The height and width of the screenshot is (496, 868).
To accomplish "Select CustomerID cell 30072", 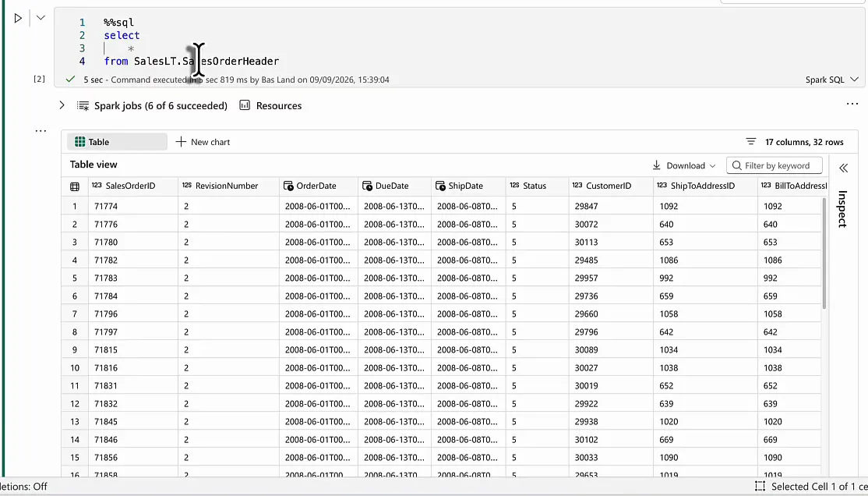I will (611, 225).
